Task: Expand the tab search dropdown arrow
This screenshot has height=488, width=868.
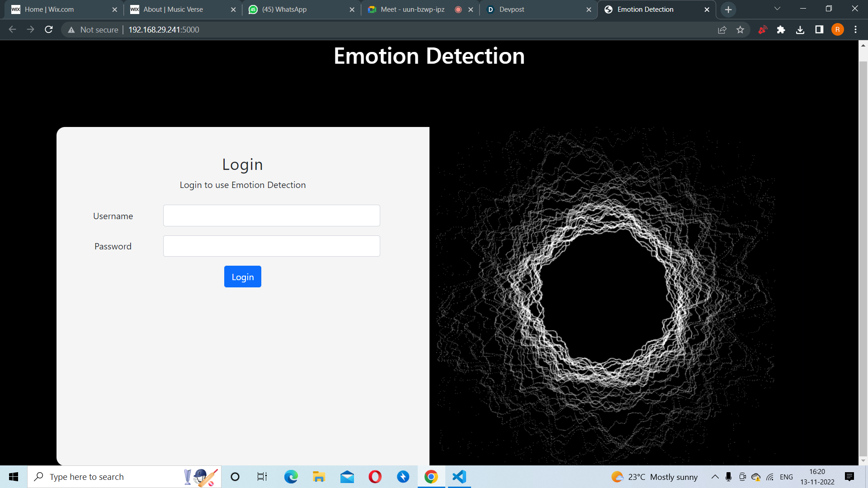Action: point(777,9)
